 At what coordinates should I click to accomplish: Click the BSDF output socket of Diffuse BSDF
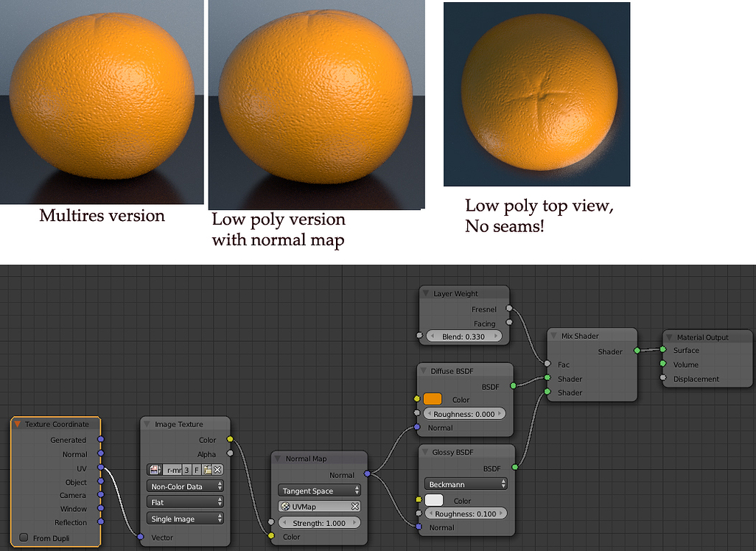tap(513, 386)
